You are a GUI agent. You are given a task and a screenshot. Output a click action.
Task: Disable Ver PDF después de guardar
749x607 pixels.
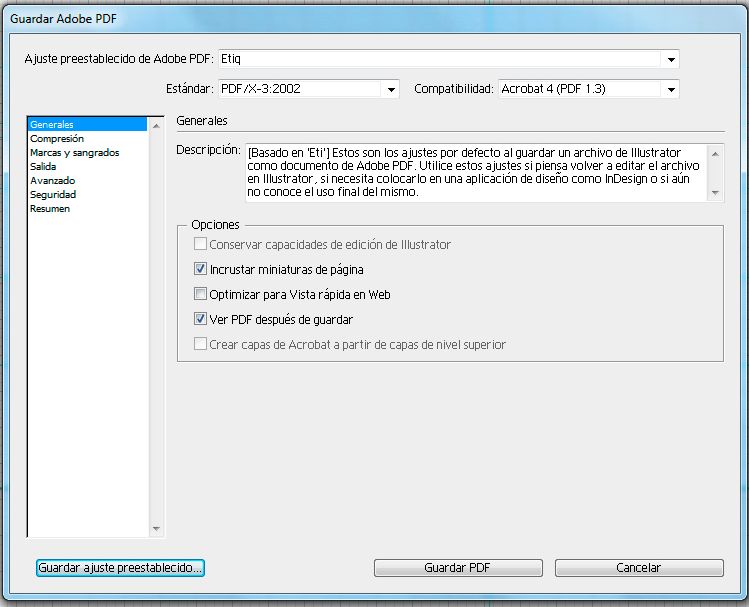tap(201, 319)
